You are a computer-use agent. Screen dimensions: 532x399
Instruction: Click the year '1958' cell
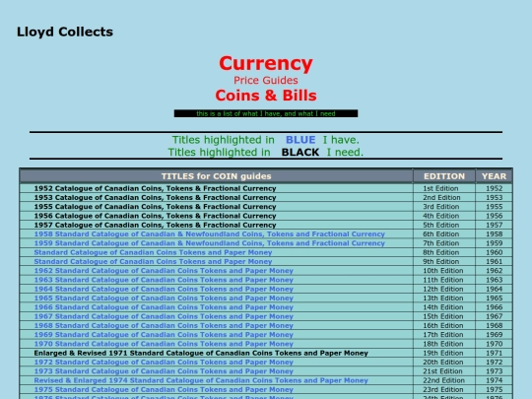point(494,234)
